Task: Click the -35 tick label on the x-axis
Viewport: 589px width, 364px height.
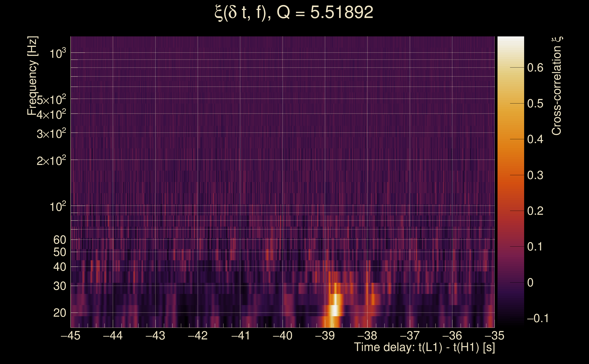Action: (x=494, y=336)
